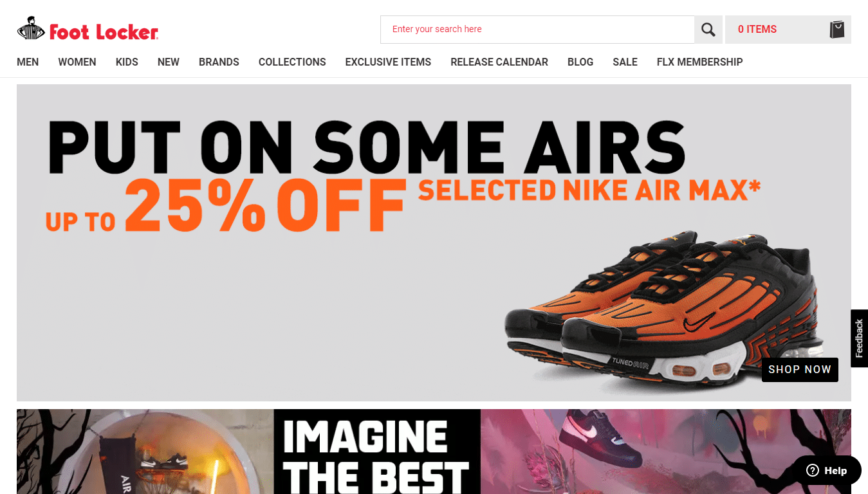This screenshot has height=494, width=868.
Task: Select Kids in navigation
Action: click(x=127, y=62)
